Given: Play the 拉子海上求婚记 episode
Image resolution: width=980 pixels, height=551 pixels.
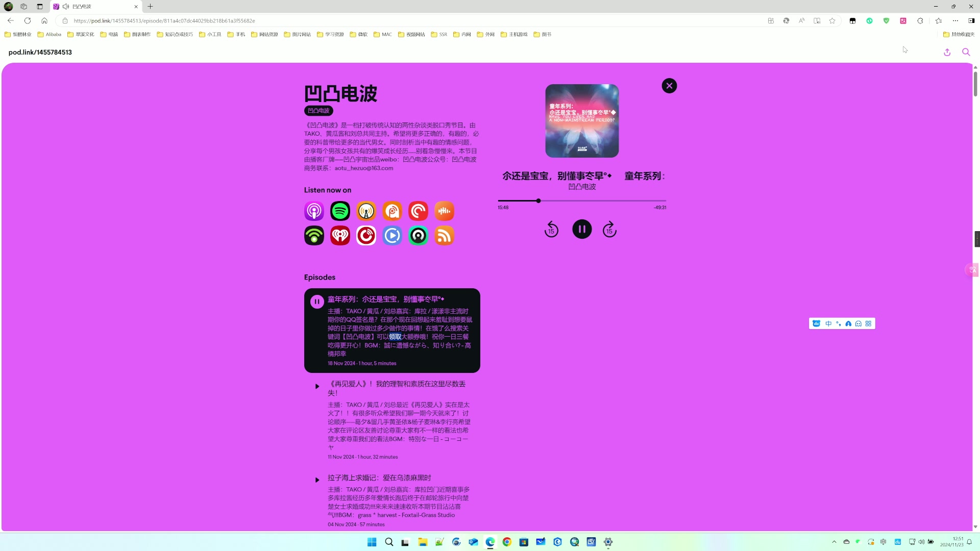Looking at the screenshot, I should (317, 480).
